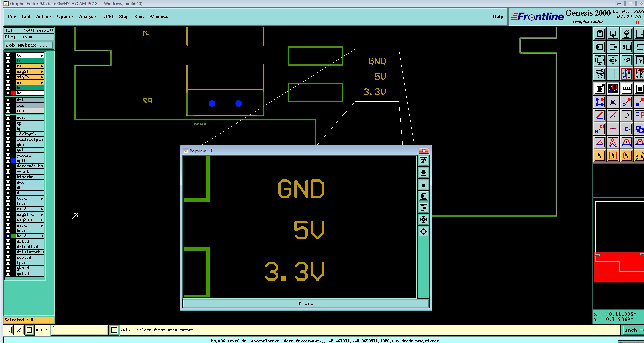Screen dimensions: 644x343
Task: Pan up in the Popview window
Action: click(x=424, y=173)
